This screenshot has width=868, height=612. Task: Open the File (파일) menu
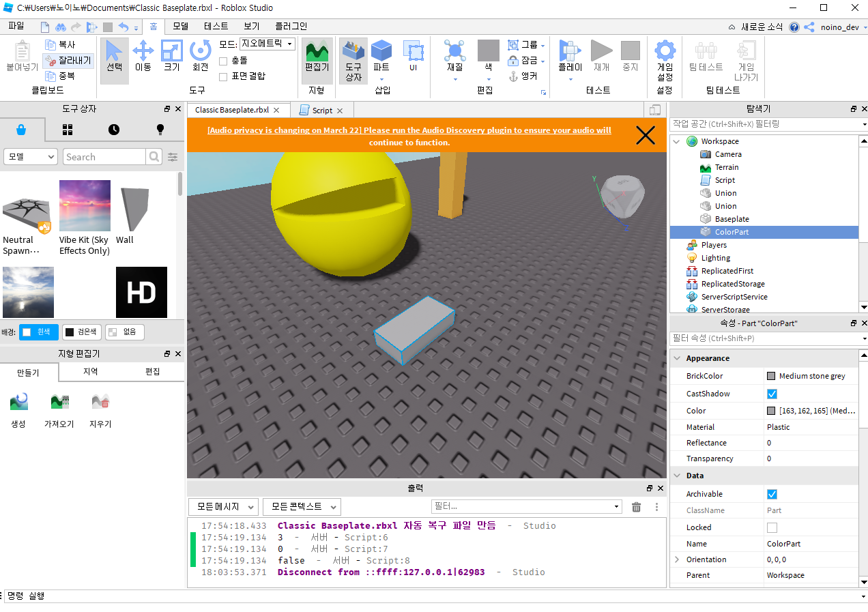16,26
